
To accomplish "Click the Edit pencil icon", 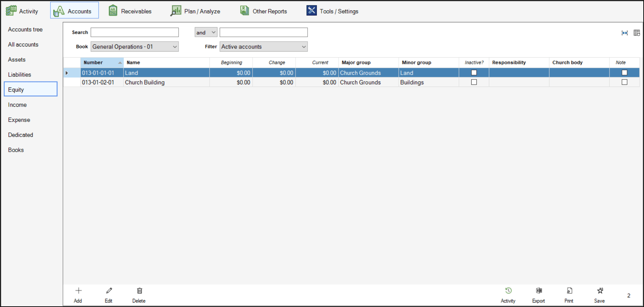I will (109, 291).
